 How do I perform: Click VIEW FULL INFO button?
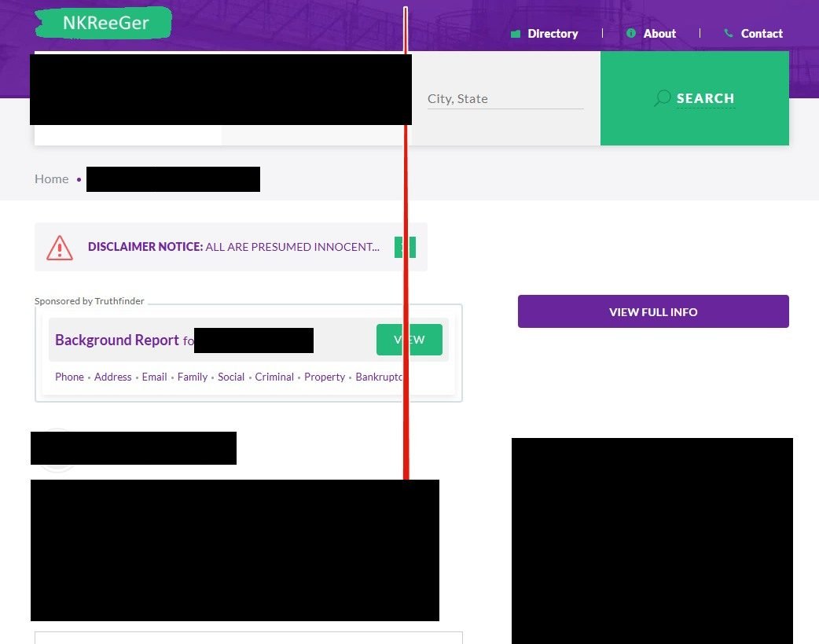click(653, 311)
